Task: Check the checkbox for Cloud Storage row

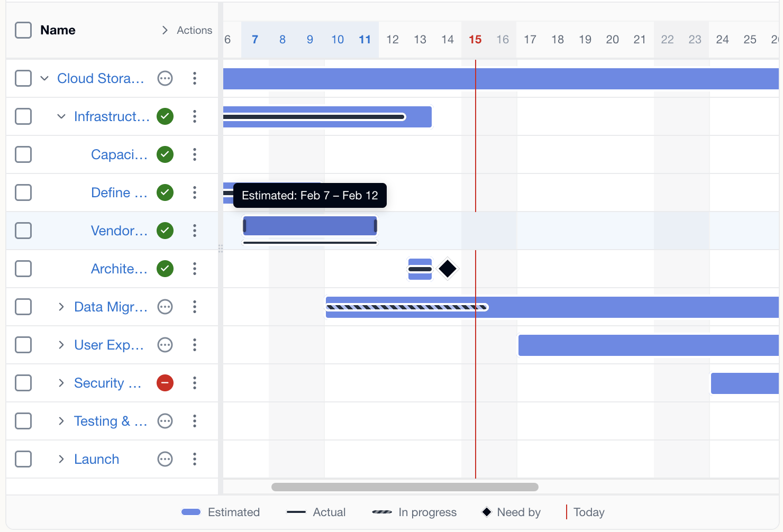Action: (x=23, y=78)
